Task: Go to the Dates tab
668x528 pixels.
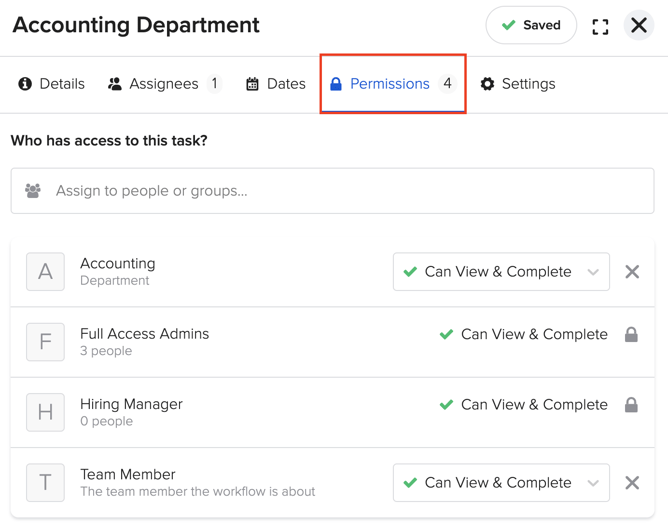Action: click(276, 84)
